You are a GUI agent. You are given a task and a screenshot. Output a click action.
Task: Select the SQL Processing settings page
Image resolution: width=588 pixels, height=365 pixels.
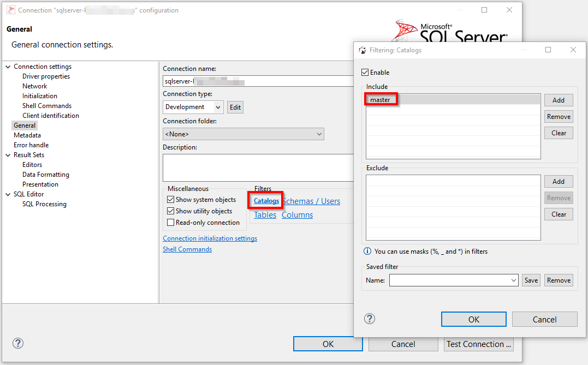coord(44,204)
